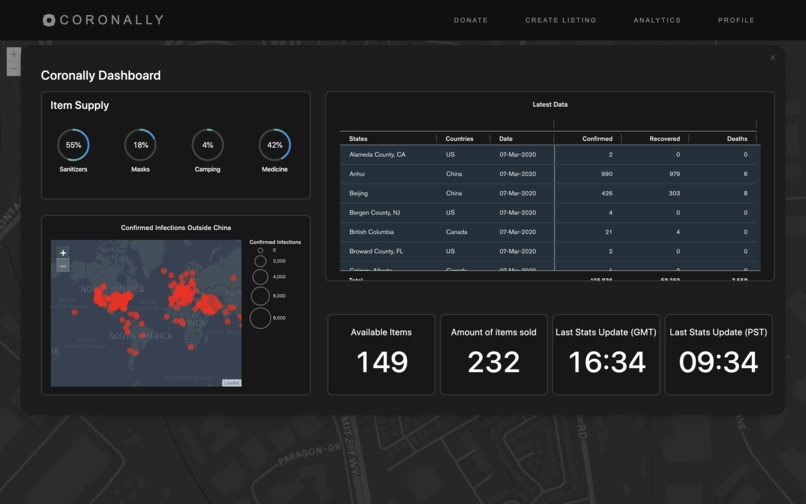Click the Amount of items sold card
This screenshot has height=504, width=806.
pos(493,354)
